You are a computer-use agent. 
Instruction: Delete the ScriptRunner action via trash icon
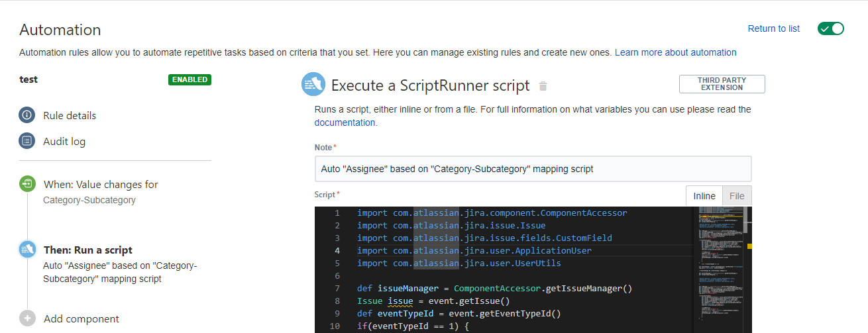543,86
